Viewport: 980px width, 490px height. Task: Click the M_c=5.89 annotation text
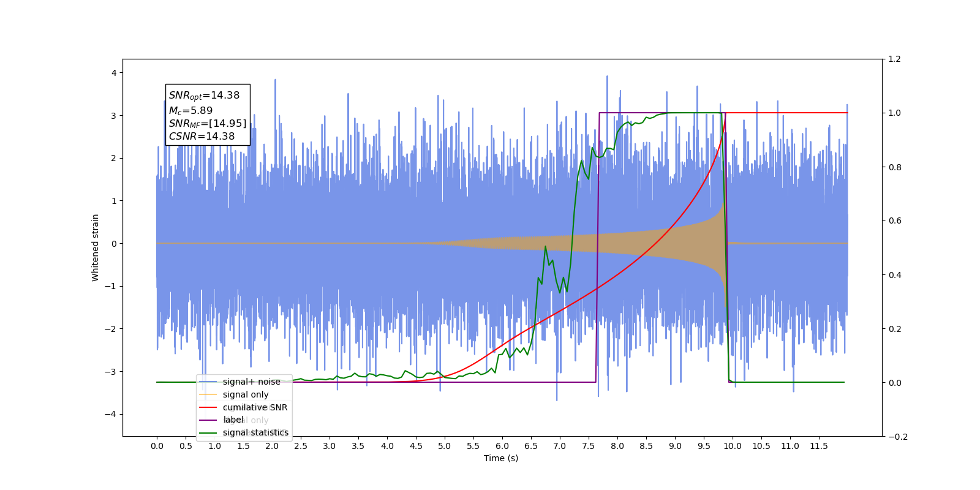pyautogui.click(x=190, y=111)
